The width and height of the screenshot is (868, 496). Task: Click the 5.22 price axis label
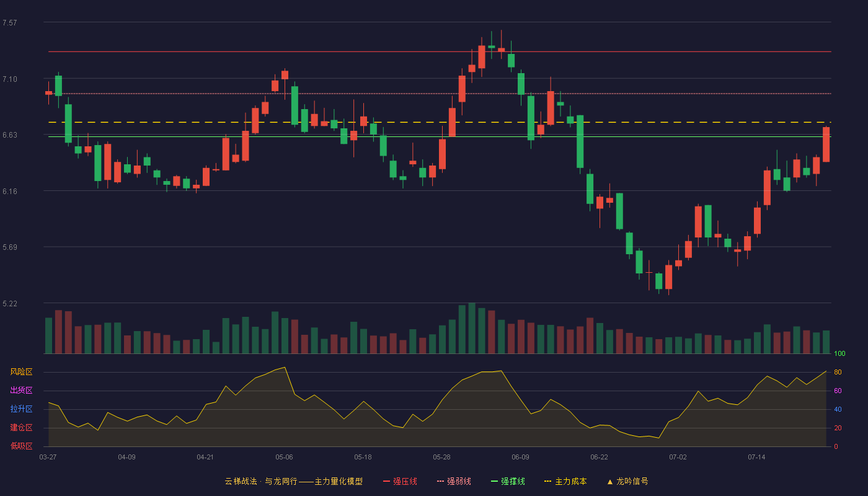point(10,304)
